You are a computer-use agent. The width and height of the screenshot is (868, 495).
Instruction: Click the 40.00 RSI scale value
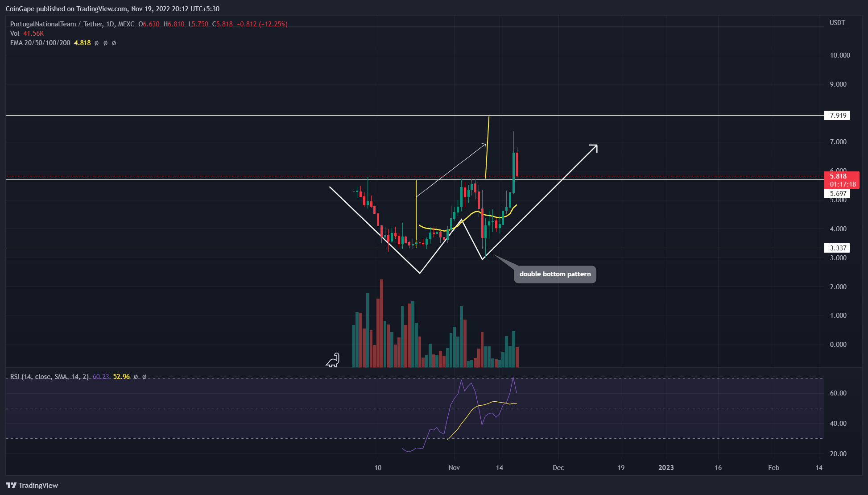(x=838, y=424)
